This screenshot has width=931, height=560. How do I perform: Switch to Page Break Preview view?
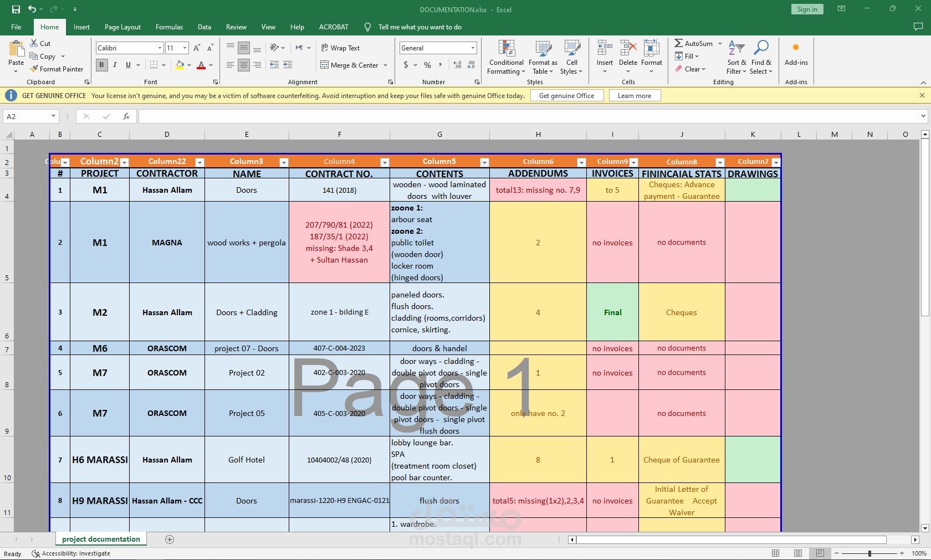[x=820, y=553]
